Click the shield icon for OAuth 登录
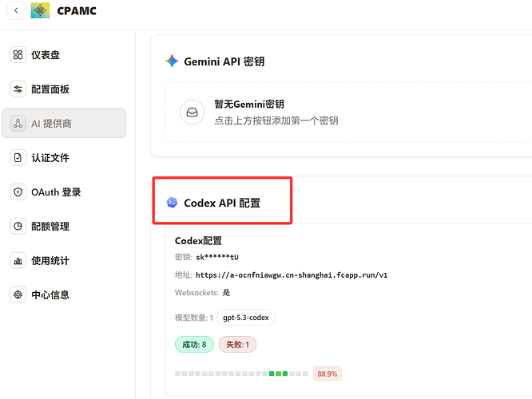 (x=18, y=192)
